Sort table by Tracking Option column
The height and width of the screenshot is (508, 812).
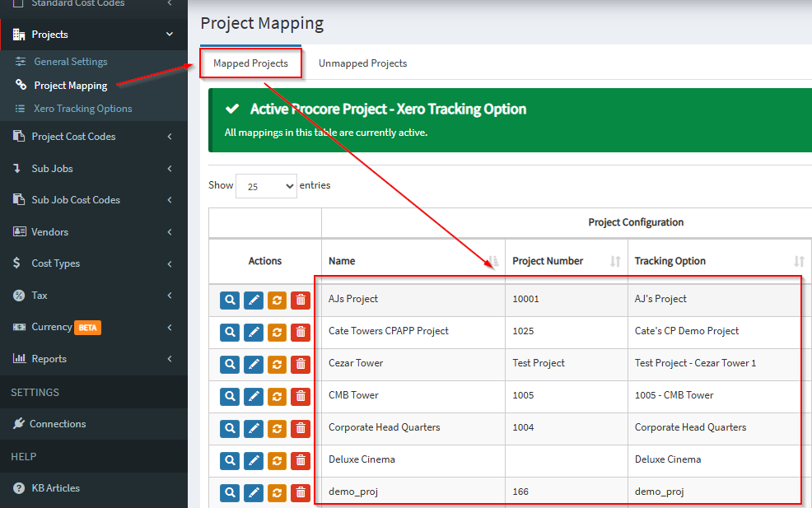pyautogui.click(x=720, y=261)
